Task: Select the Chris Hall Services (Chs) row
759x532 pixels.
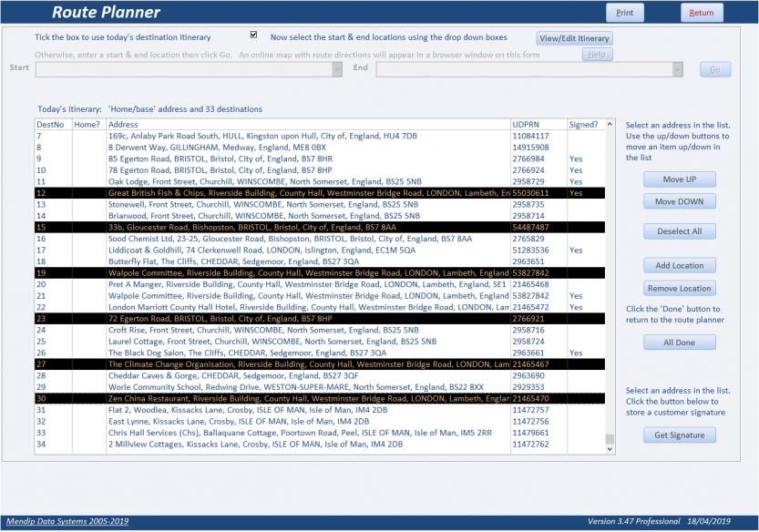Action: pyautogui.click(x=320, y=434)
